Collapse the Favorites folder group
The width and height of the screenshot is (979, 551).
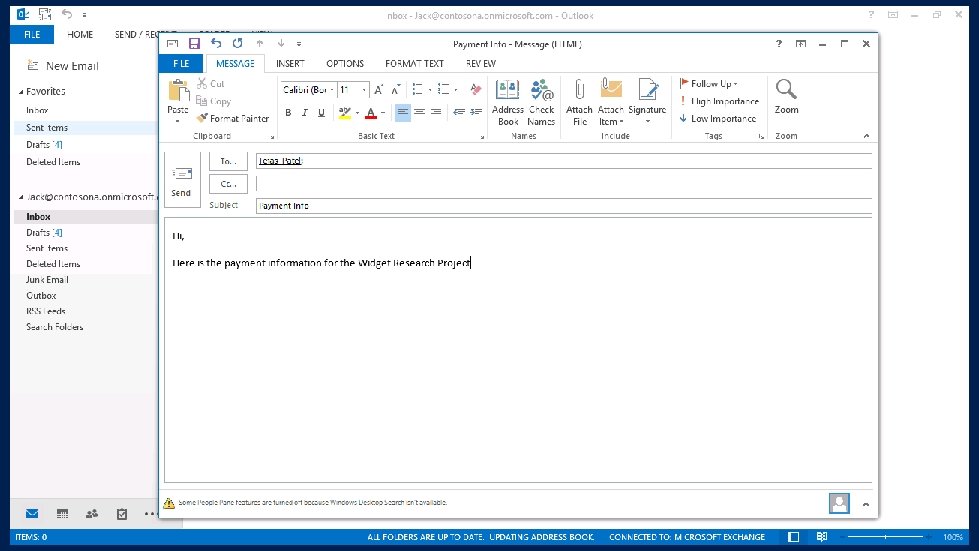click(21, 92)
